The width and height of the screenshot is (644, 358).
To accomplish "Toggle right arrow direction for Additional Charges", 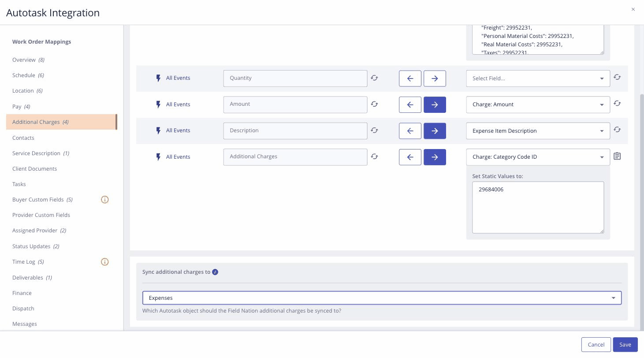I will [x=435, y=157].
